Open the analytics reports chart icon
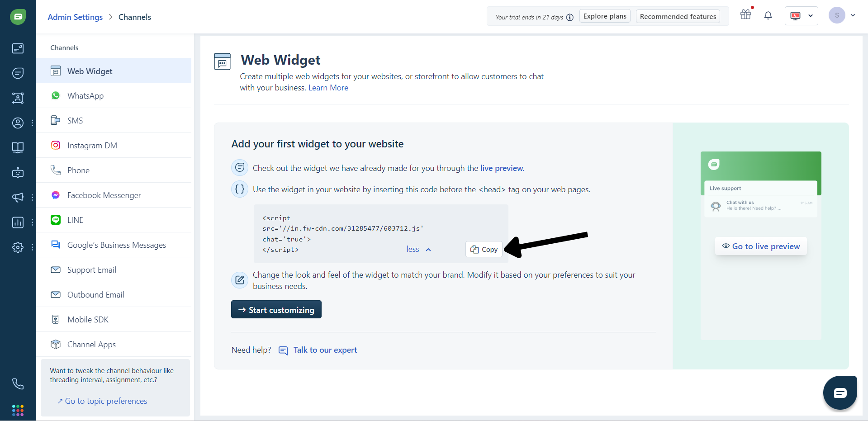The height and width of the screenshot is (421, 868). click(18, 222)
